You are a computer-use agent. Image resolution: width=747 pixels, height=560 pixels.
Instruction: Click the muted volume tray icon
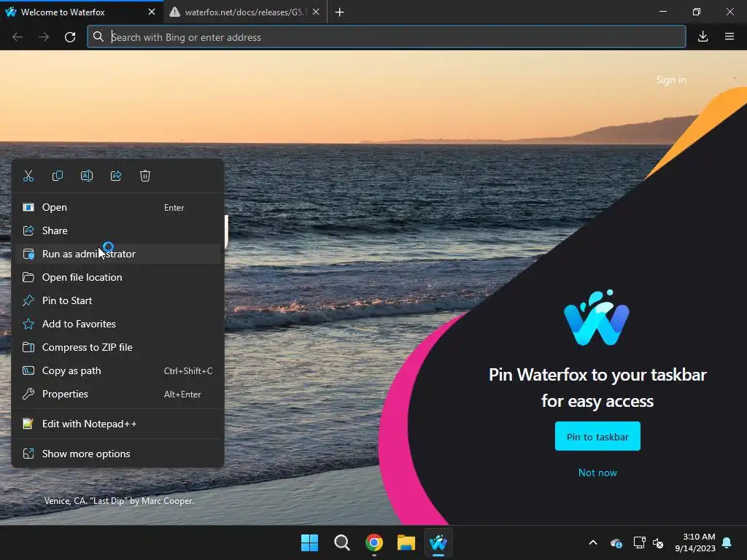tap(658, 542)
